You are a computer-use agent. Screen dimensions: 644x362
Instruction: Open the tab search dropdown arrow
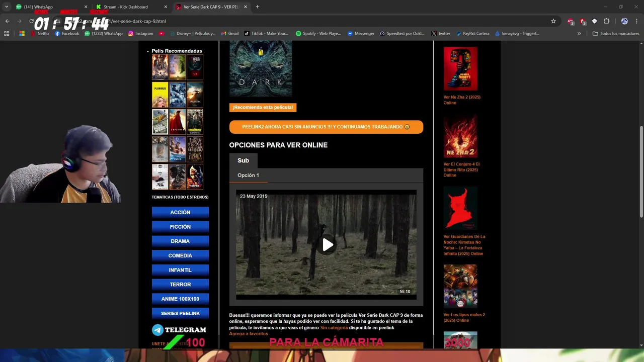pyautogui.click(x=6, y=7)
